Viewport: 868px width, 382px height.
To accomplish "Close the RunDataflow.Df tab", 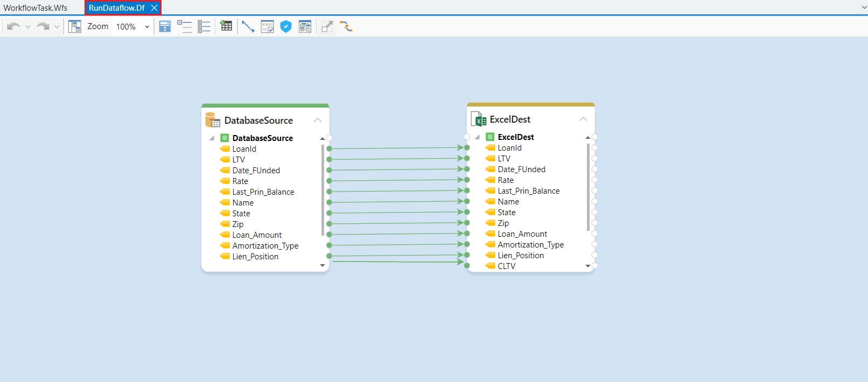I will click(x=155, y=8).
